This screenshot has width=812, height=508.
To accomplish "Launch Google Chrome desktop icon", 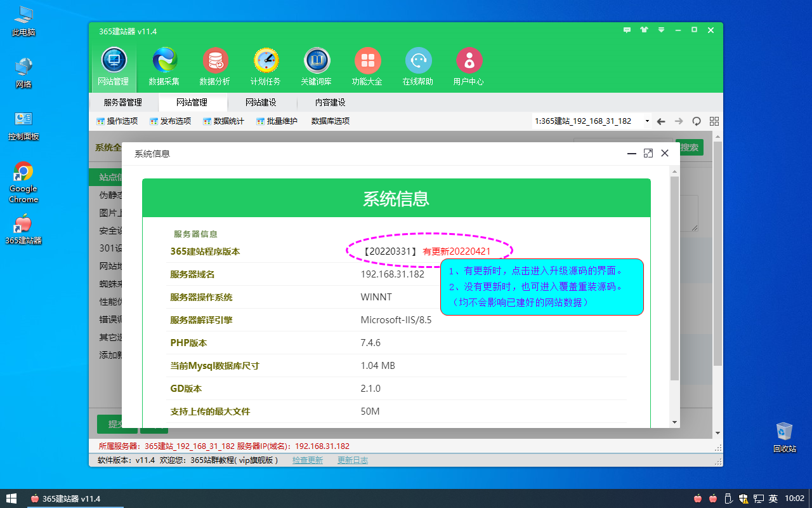I will [23, 182].
